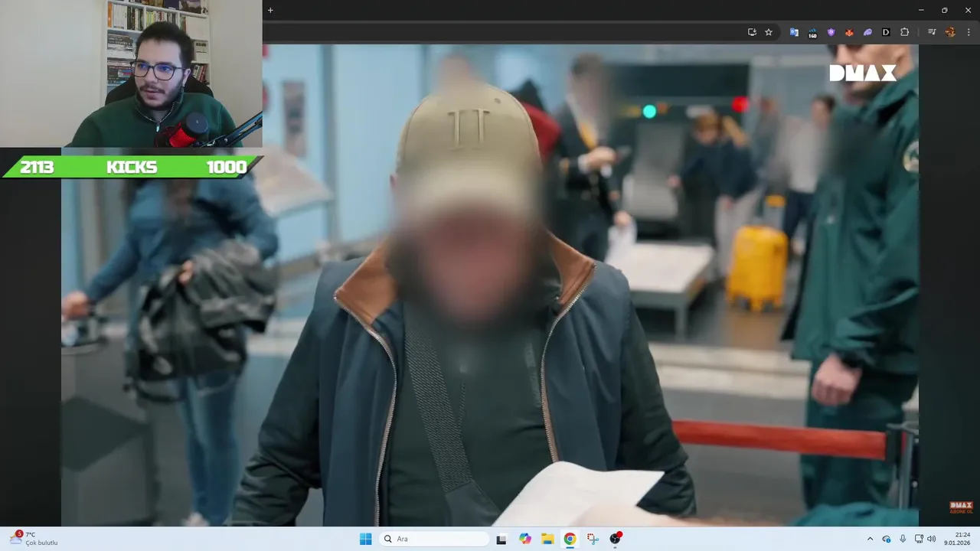This screenshot has width=980, height=551.
Task: Open Task View from the taskbar
Action: point(501,539)
